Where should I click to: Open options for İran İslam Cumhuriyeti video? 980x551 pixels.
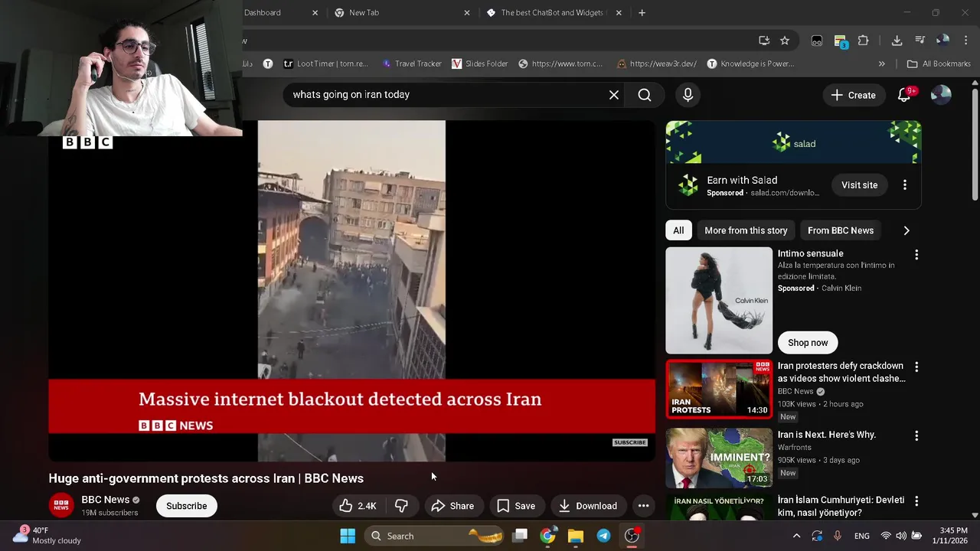pos(916,501)
